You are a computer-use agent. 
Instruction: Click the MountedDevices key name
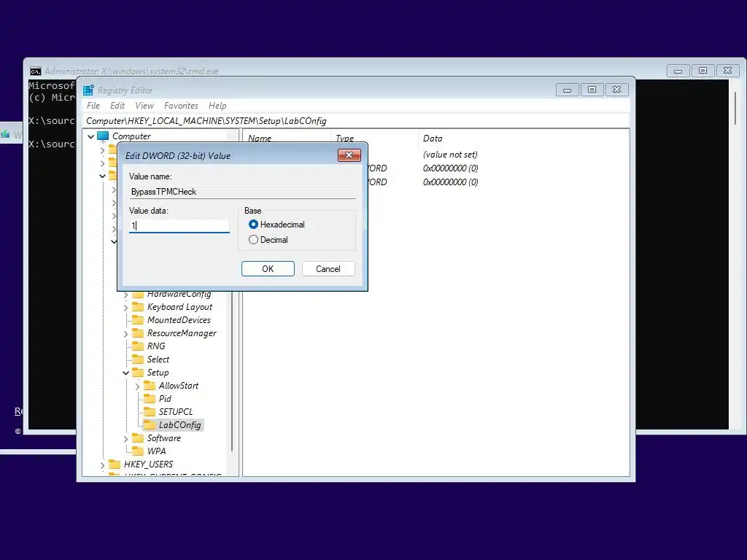point(179,320)
